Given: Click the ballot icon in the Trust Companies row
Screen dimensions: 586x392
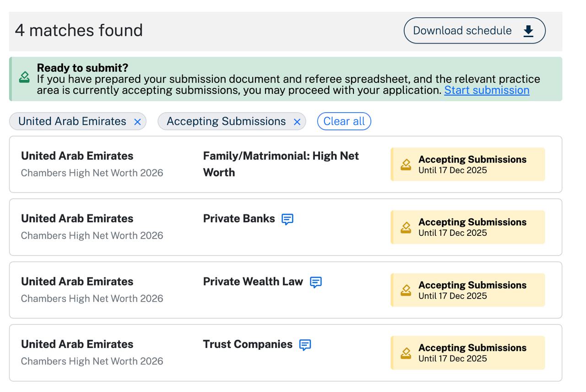Looking at the screenshot, I should [406, 353].
